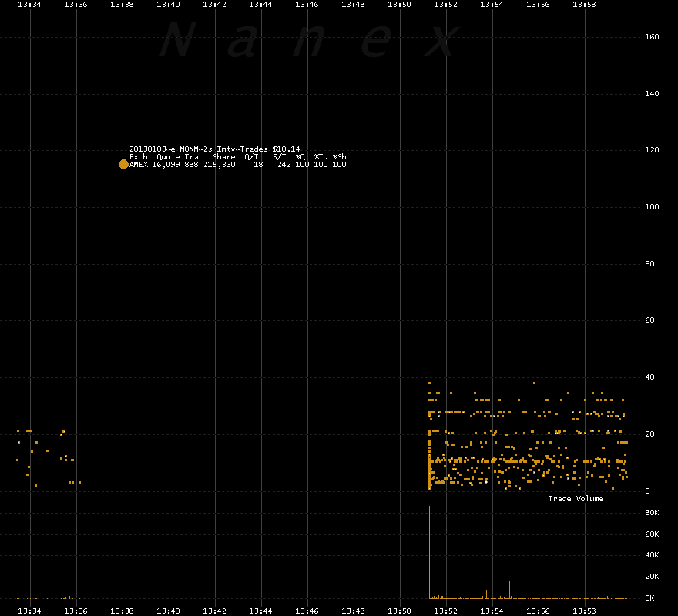Image resolution: width=678 pixels, height=616 pixels.
Task: Click the '13:56' label on the bottom time axis
Action: click(x=538, y=611)
